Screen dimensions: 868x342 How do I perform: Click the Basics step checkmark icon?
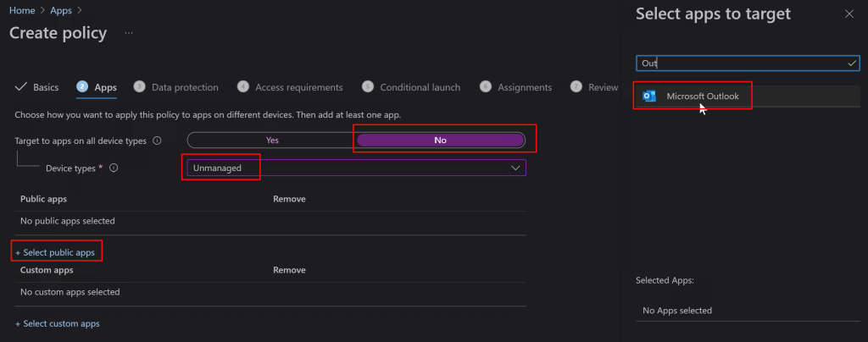pos(21,87)
